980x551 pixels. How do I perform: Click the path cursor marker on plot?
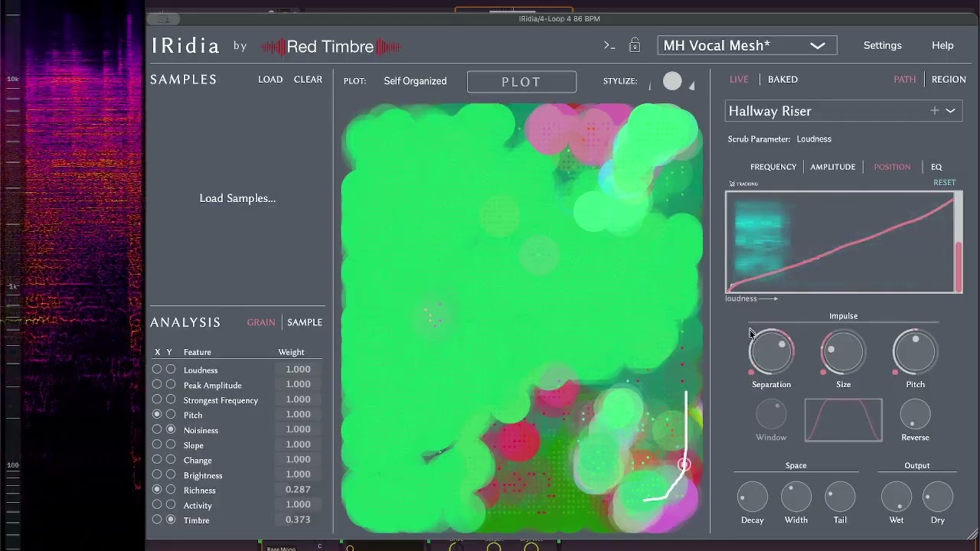click(x=684, y=465)
